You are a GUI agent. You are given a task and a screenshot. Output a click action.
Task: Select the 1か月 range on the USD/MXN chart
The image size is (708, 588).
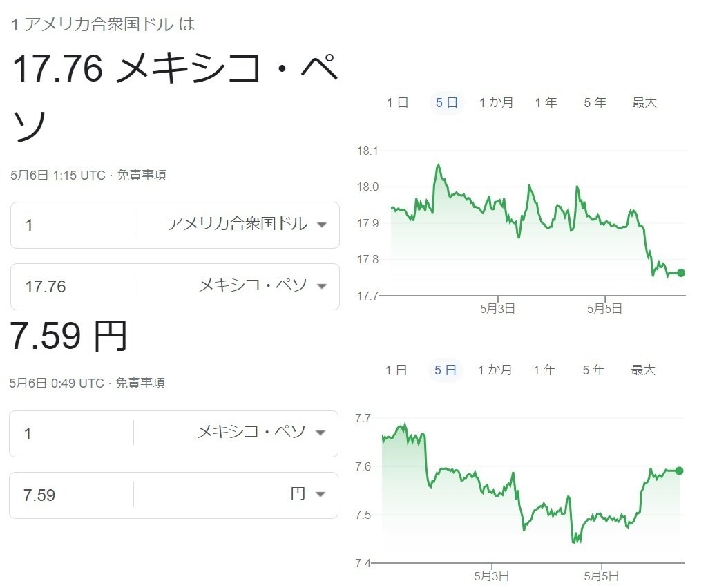pos(496,102)
